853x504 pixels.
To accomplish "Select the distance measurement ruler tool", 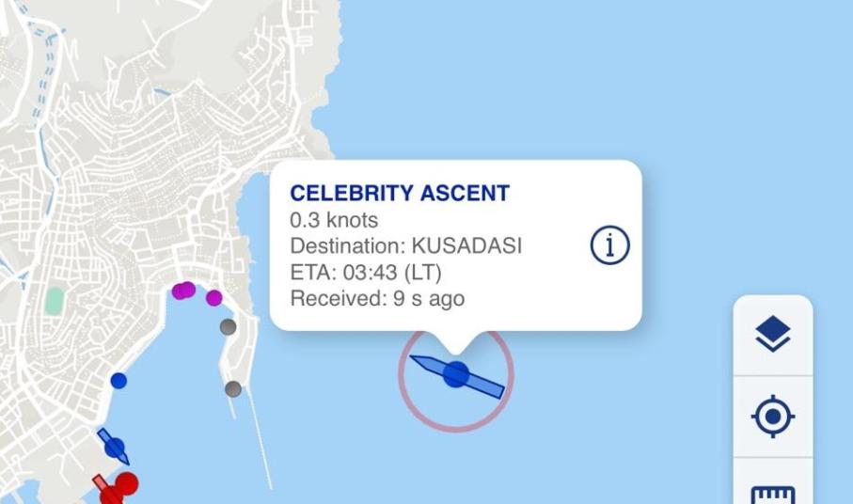I will pos(772,493).
